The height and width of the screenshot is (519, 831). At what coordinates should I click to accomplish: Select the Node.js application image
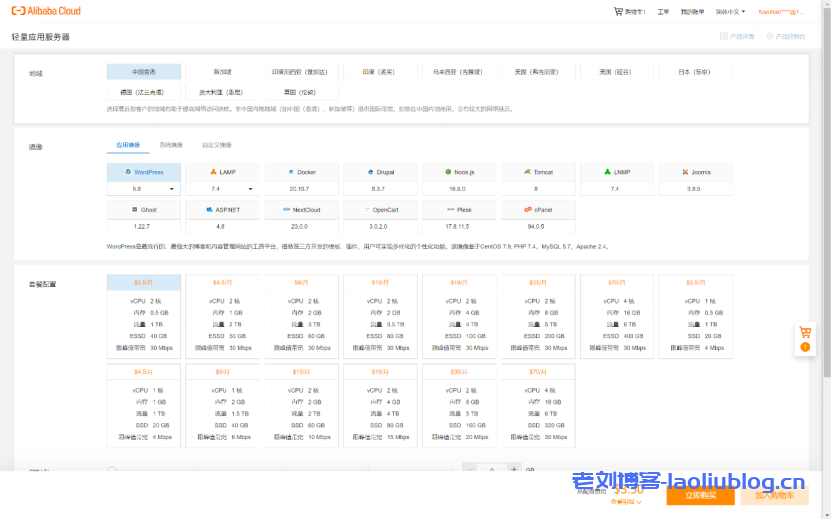point(459,172)
